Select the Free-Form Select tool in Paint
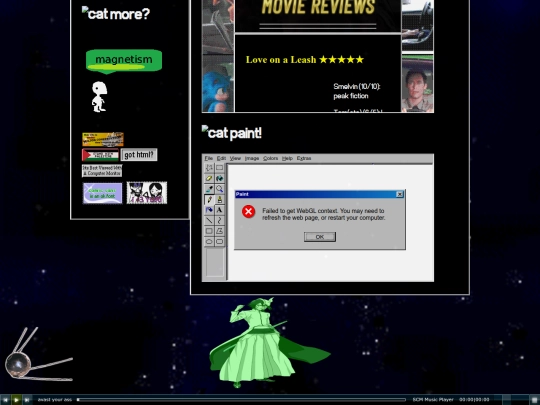The width and height of the screenshot is (540, 405). coord(209,168)
